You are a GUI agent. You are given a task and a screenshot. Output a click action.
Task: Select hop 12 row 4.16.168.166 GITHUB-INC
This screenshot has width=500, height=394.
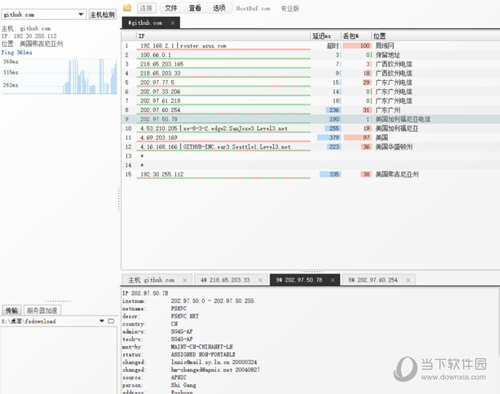coord(310,147)
